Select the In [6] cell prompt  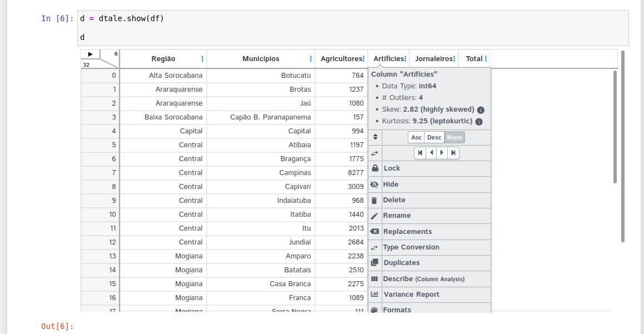pyautogui.click(x=57, y=18)
